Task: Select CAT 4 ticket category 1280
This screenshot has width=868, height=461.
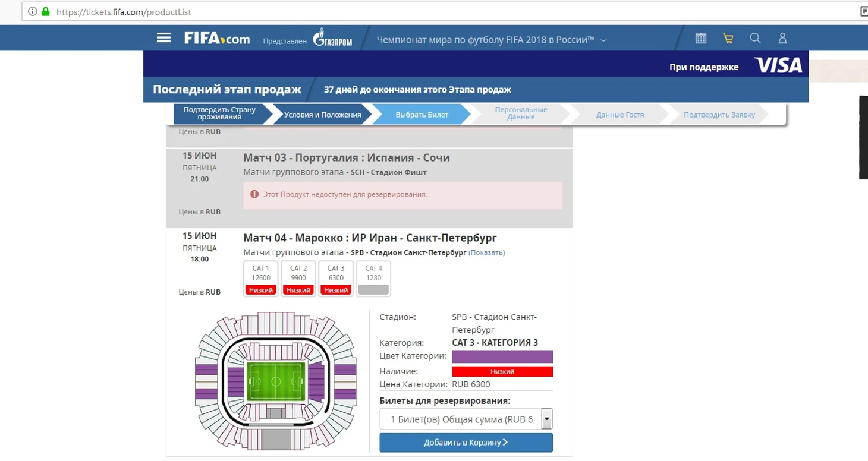Action: [x=373, y=279]
